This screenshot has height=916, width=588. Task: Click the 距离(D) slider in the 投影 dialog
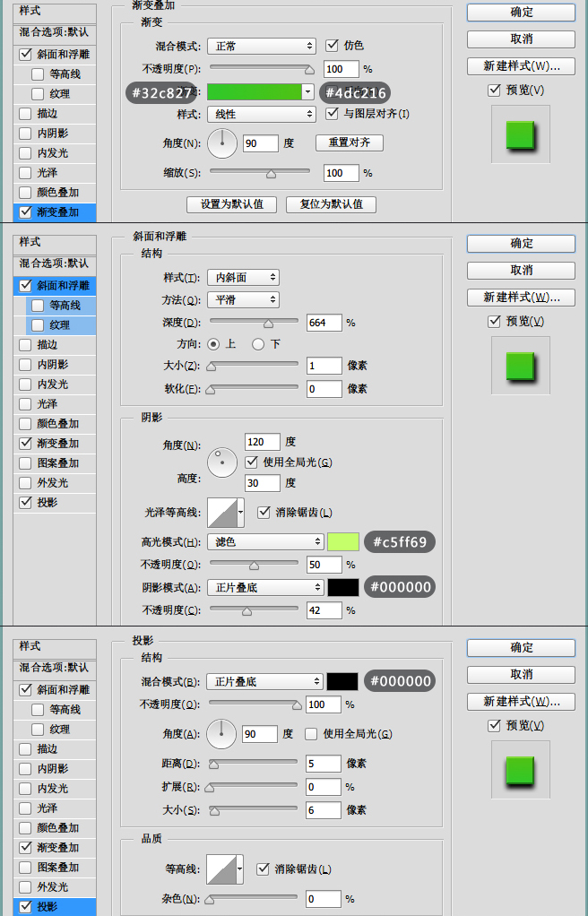[253, 763]
